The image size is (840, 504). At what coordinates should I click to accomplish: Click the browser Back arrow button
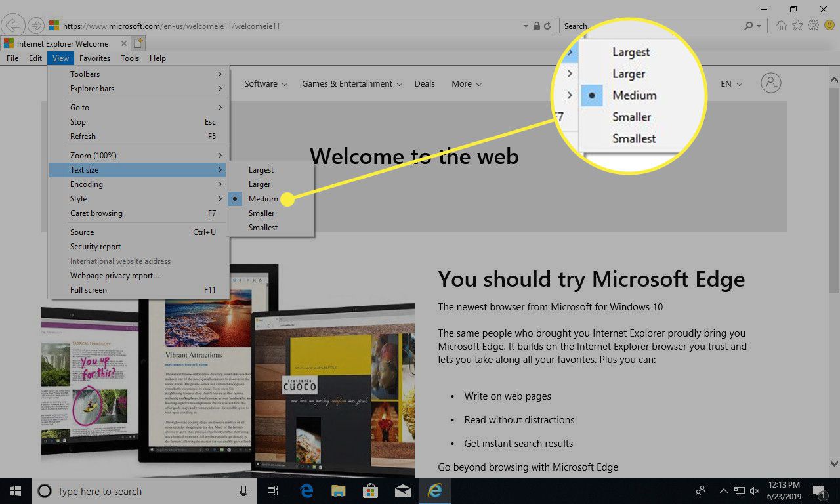(x=13, y=26)
